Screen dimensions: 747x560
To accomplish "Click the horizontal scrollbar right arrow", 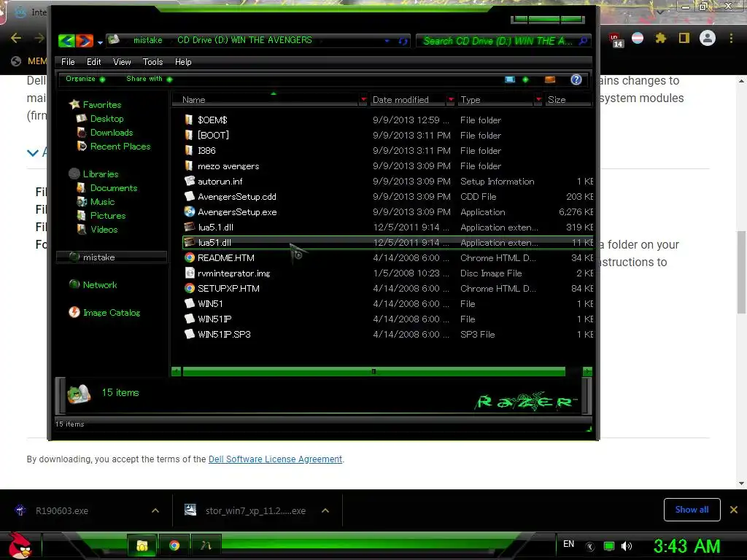I will 587,371.
